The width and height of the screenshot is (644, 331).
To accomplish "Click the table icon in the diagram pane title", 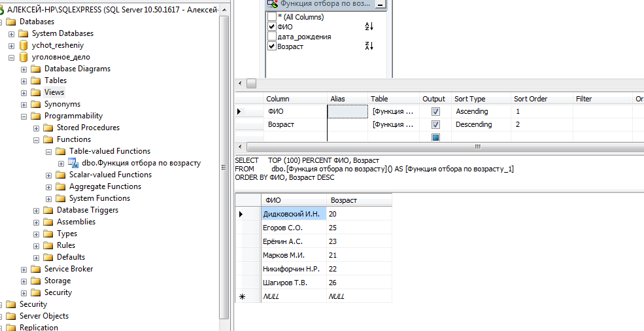I will (273, 4).
